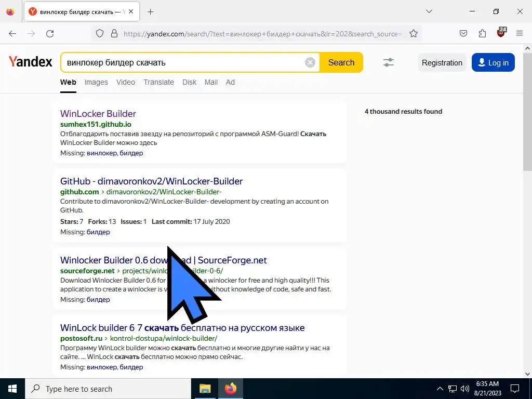Click the scrollbar down arrow
This screenshot has height=399, width=532.
click(x=527, y=374)
